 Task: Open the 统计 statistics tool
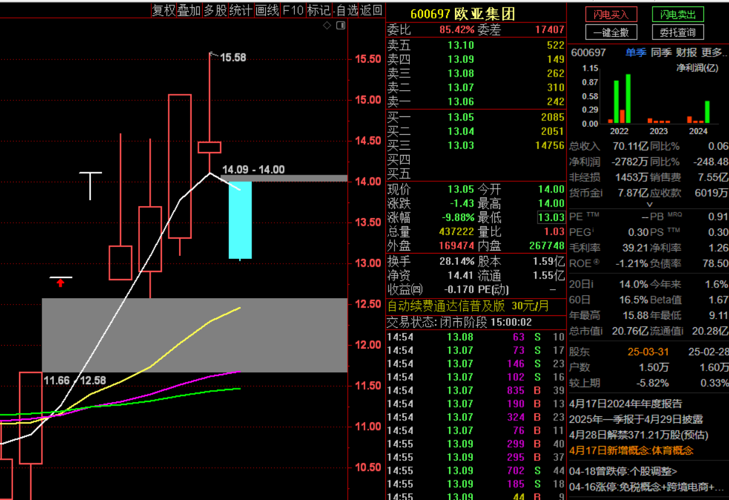(240, 10)
